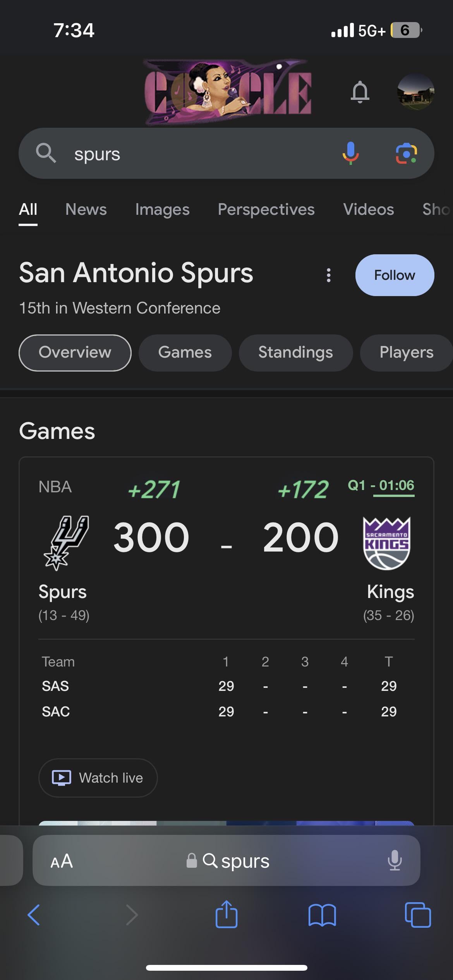Open the Google account profile picture
Image resolution: width=453 pixels, height=980 pixels.
pos(415,92)
